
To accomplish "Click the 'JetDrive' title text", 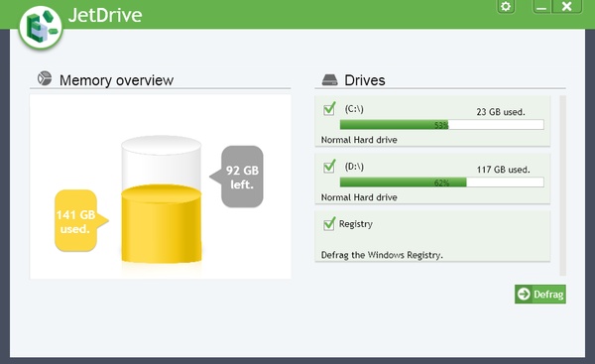I will click(x=105, y=15).
